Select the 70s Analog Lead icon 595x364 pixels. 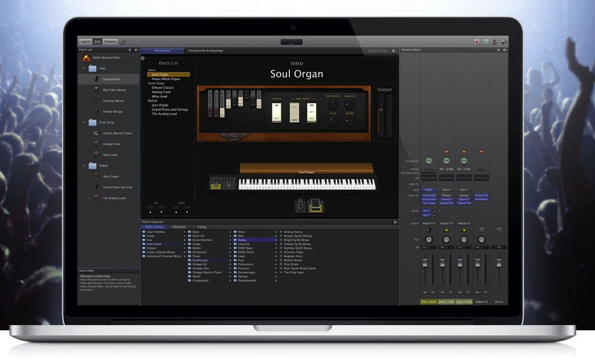[97, 198]
